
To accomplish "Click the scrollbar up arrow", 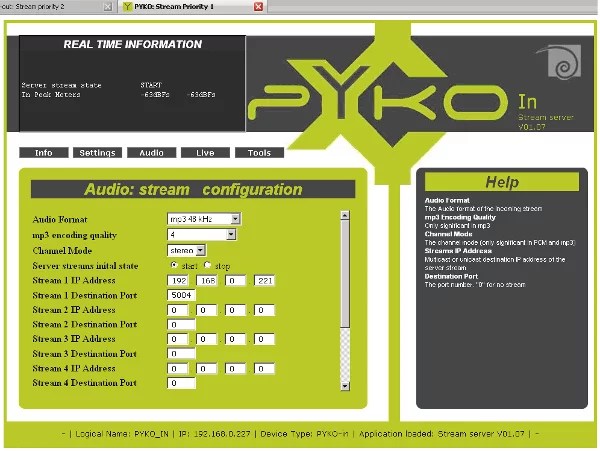I will tap(345, 214).
